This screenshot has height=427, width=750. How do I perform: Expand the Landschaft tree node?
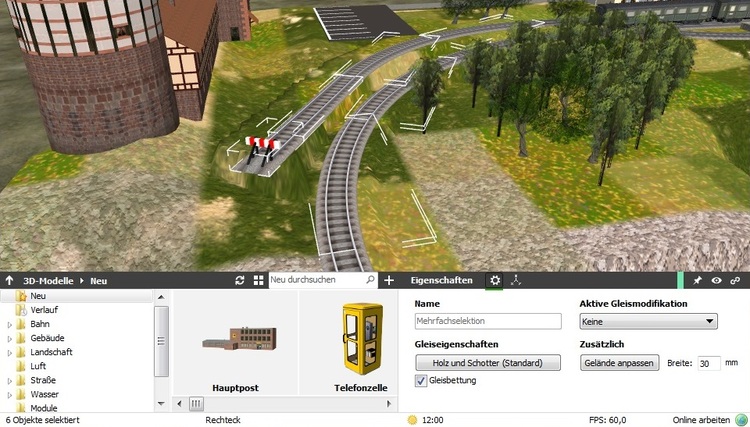[9, 353]
